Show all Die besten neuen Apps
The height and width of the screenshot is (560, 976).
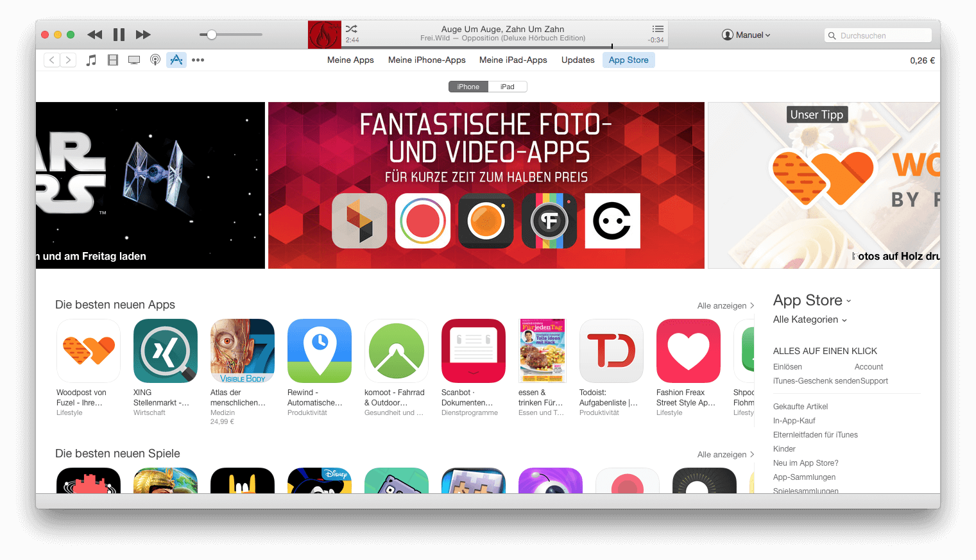(726, 306)
